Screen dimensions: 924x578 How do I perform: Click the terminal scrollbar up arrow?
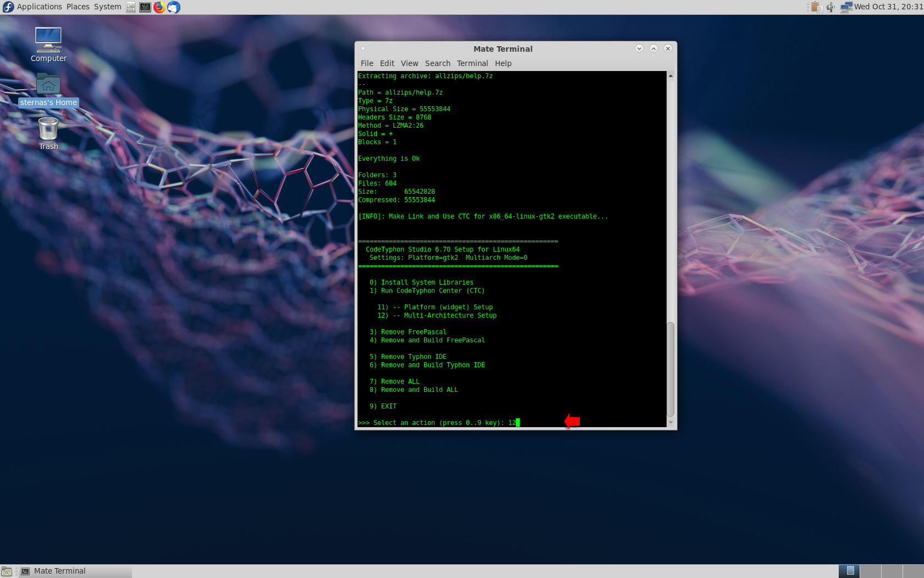(670, 75)
